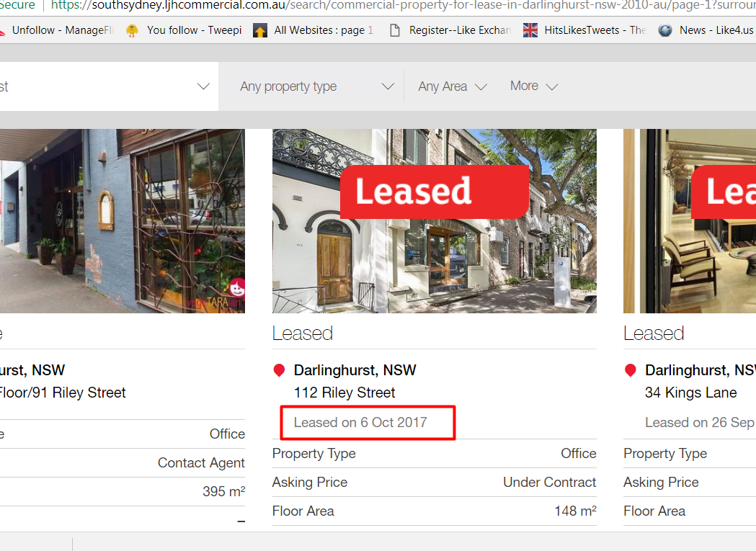This screenshot has width=756, height=551.
Task: Click the red location pin beside 34 Kings Lane
Action: [x=630, y=370]
